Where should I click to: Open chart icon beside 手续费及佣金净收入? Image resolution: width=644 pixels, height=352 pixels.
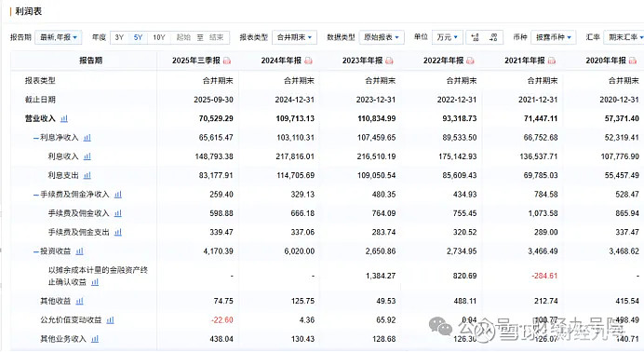point(118,195)
